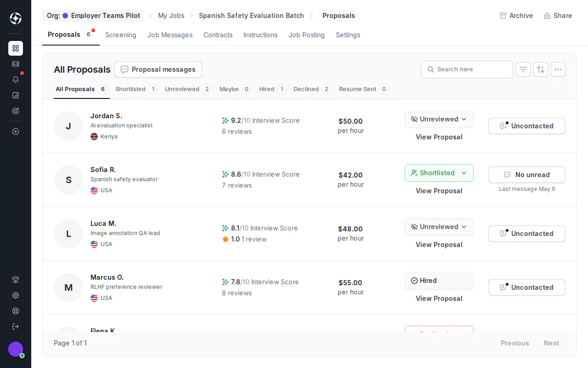Select the Proposals top tab
The width and height of the screenshot is (588, 368).
coord(71,34)
